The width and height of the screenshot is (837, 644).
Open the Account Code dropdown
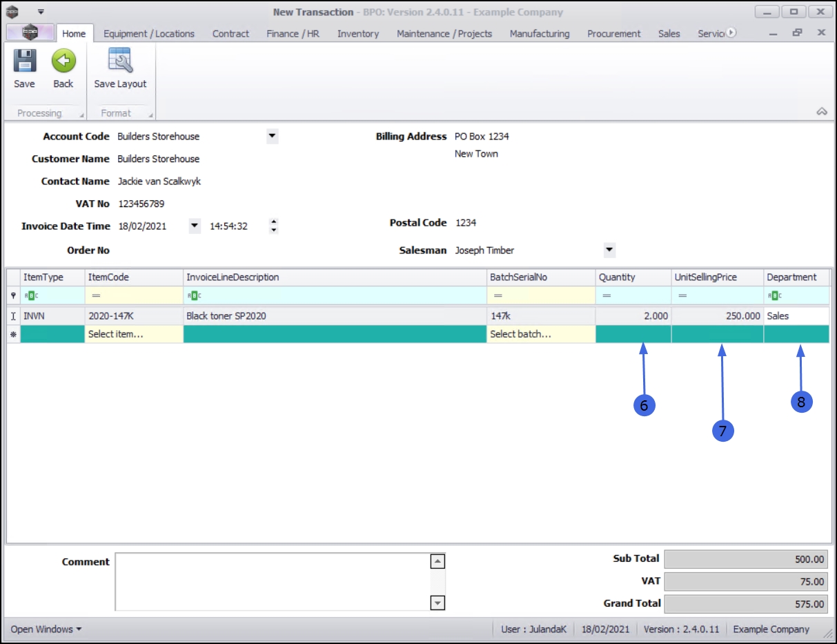pyautogui.click(x=272, y=136)
